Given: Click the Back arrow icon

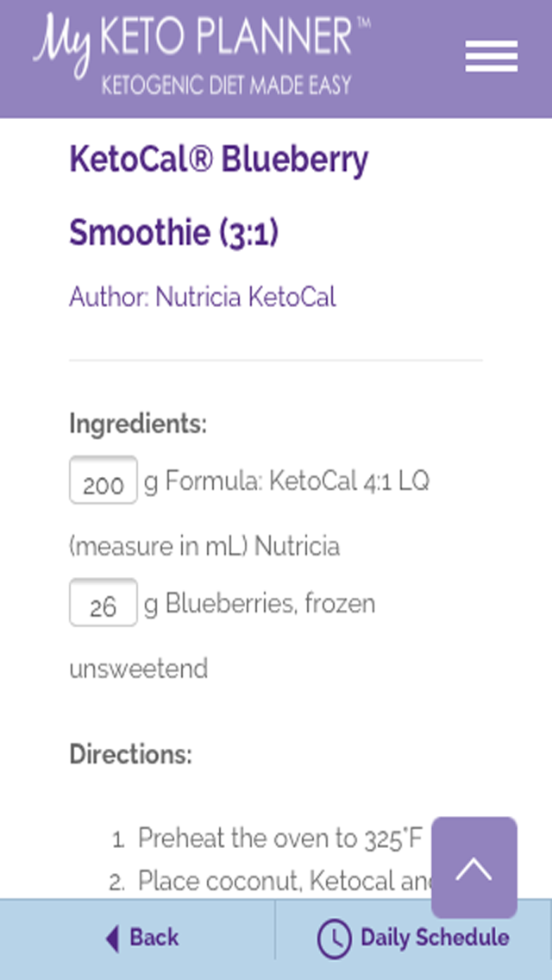Looking at the screenshot, I should point(112,938).
